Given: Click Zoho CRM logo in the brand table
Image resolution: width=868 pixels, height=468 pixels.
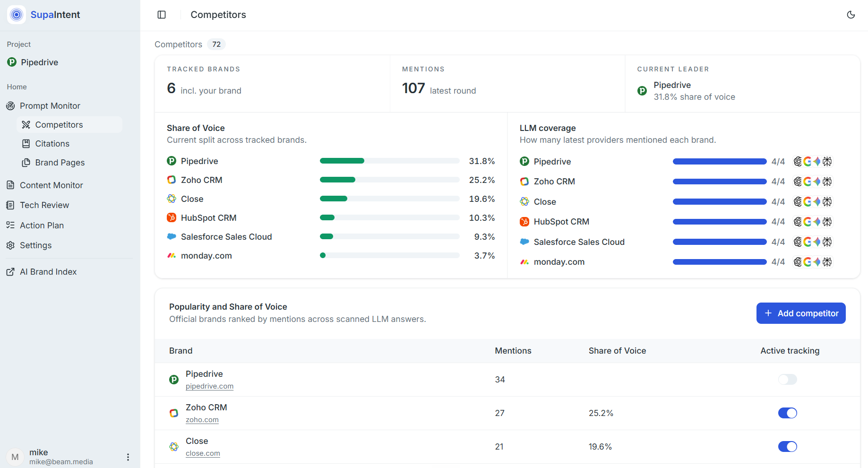Looking at the screenshot, I should click(x=174, y=413).
